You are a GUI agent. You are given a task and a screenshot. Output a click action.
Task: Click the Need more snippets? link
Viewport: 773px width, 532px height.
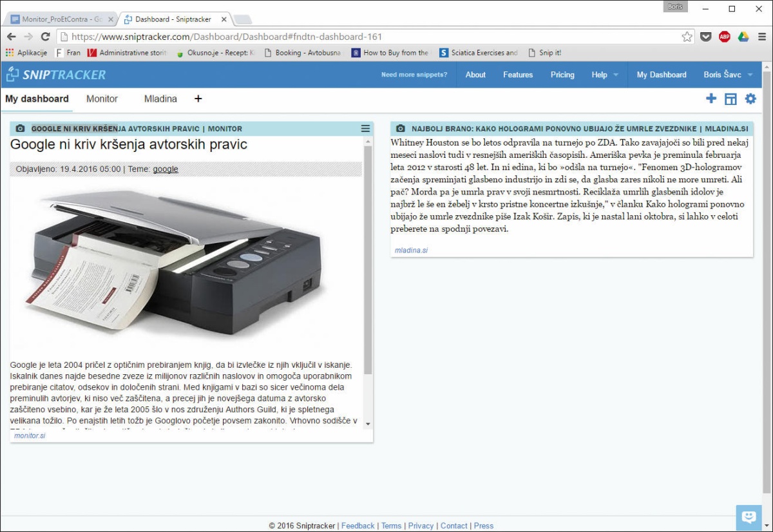pyautogui.click(x=414, y=75)
